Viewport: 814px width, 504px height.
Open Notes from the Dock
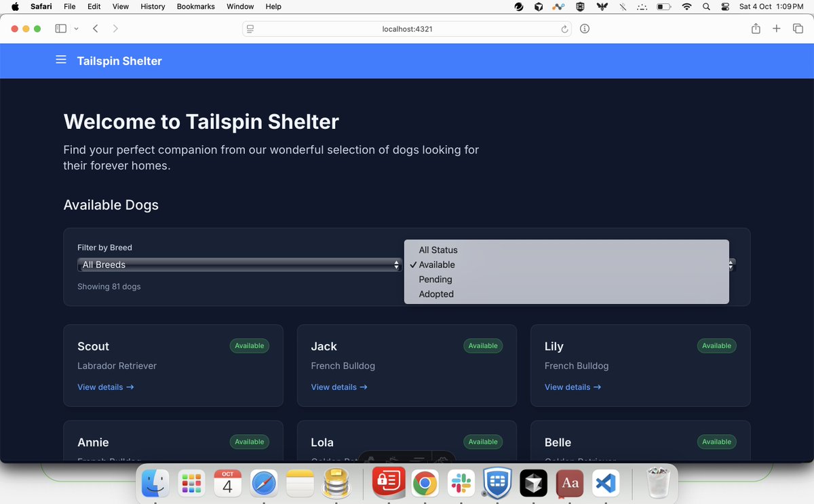tap(299, 484)
